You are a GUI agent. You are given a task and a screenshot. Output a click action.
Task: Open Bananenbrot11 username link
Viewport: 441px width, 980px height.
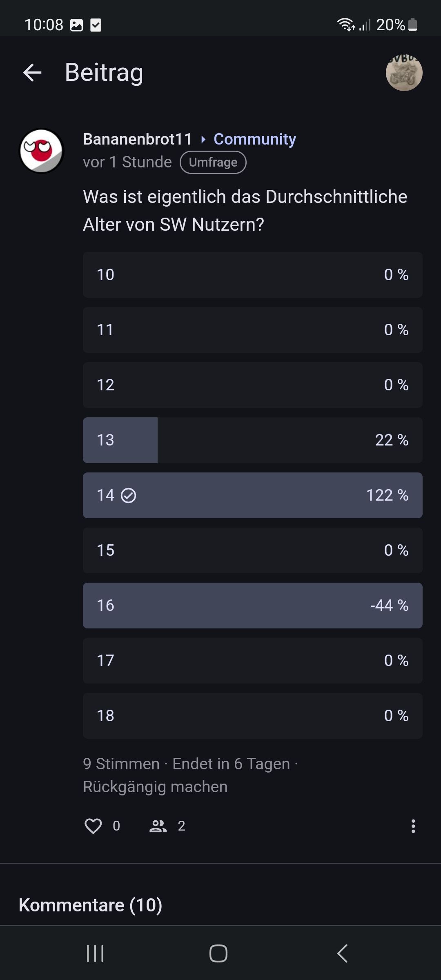pyautogui.click(x=137, y=139)
